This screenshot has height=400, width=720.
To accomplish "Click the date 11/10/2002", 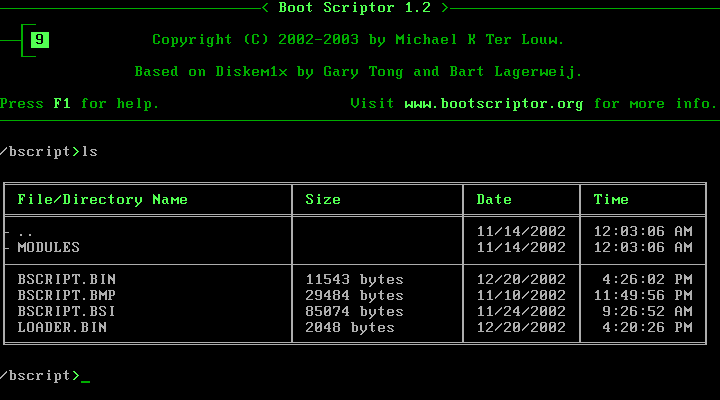I will (x=521, y=296).
